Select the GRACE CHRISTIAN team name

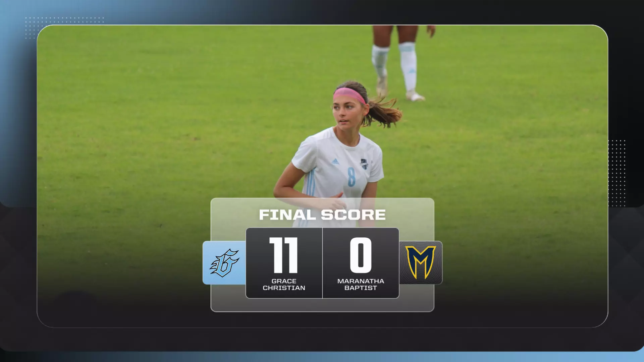[284, 285]
